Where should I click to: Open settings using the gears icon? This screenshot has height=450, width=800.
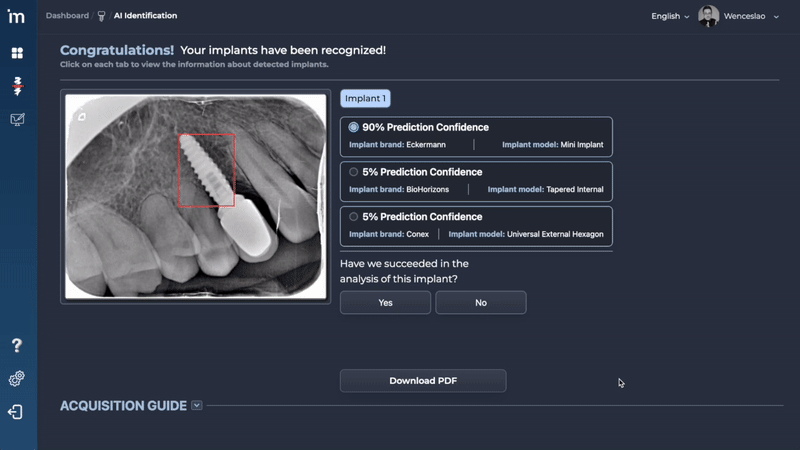[x=17, y=379]
